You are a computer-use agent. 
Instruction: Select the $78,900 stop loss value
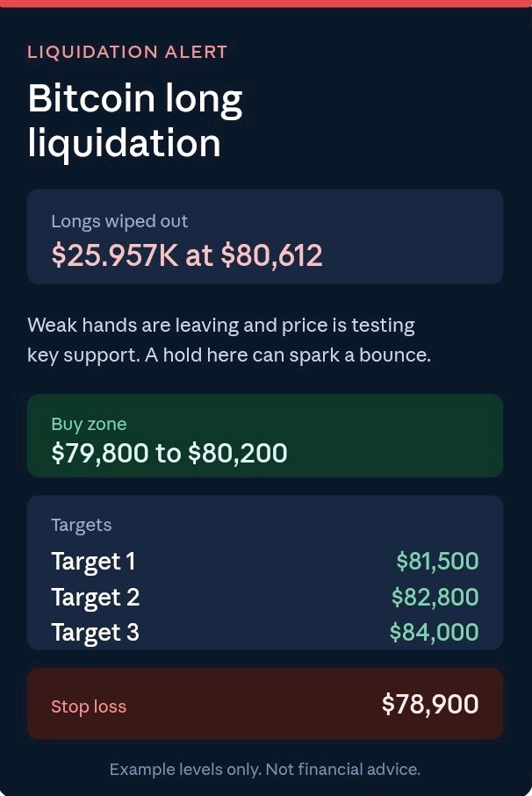430,704
